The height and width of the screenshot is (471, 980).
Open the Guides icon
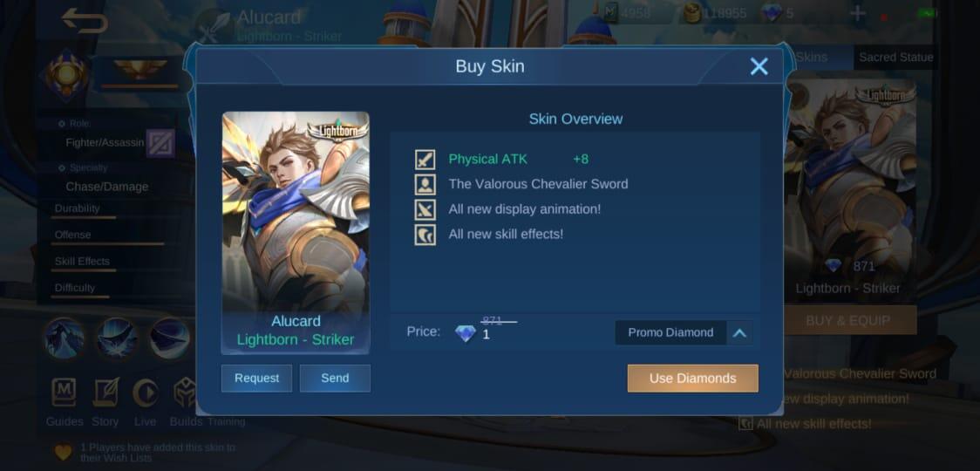[x=64, y=392]
